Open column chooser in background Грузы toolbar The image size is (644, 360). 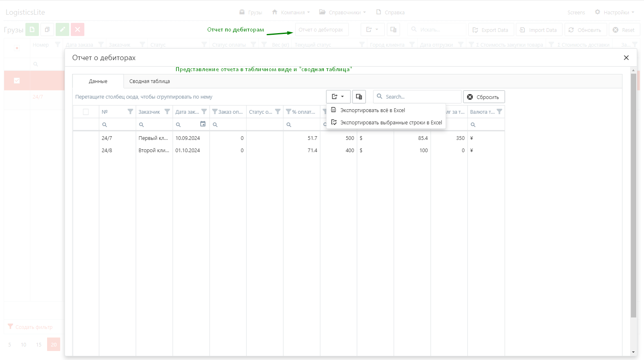coord(393,29)
